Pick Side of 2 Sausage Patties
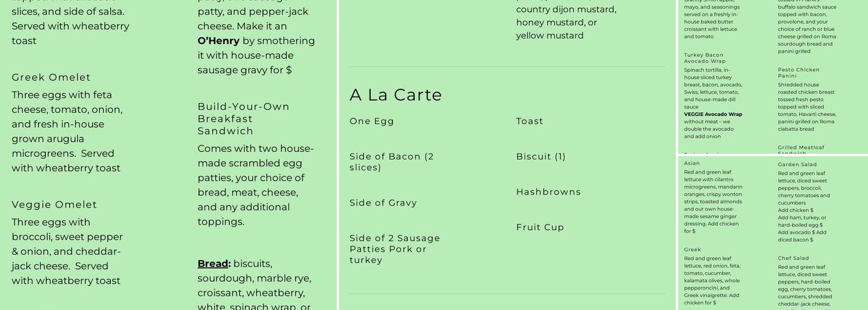Screen dimensions: 868x310 pyautogui.click(x=394, y=249)
